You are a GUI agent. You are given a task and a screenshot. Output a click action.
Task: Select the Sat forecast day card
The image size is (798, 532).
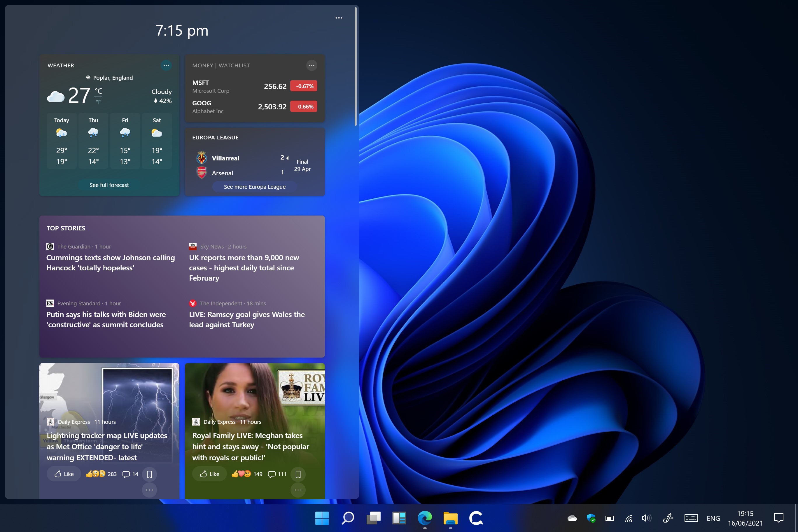(157, 141)
